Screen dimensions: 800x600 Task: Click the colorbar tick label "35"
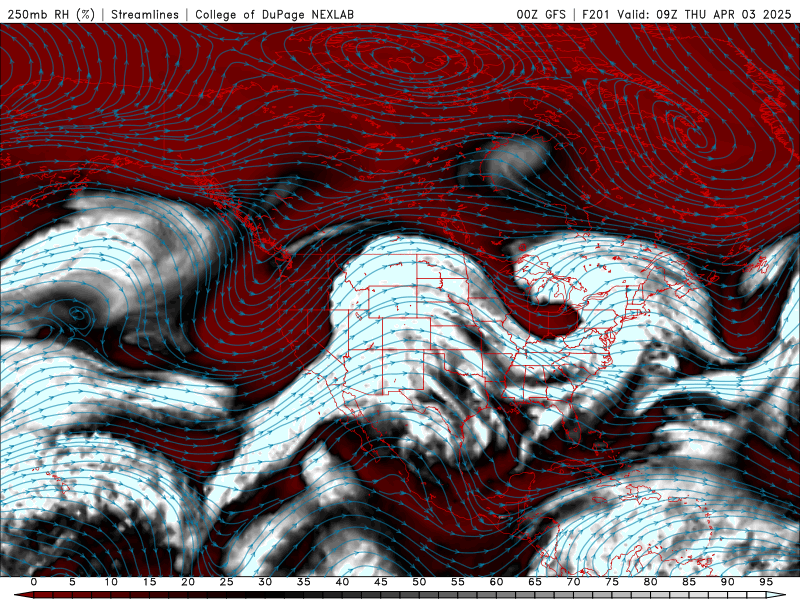304,582
